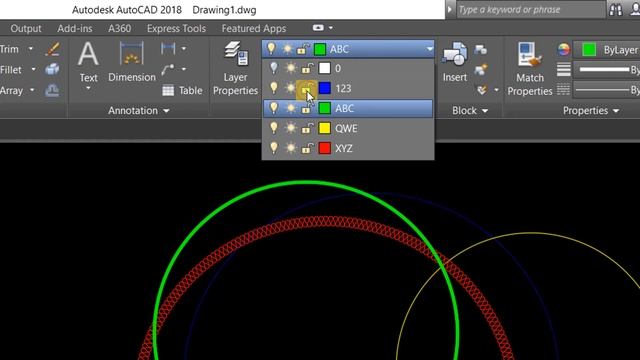This screenshot has height=360, width=640.
Task: Click the Offset icon beside Array
Action: click(x=52, y=90)
